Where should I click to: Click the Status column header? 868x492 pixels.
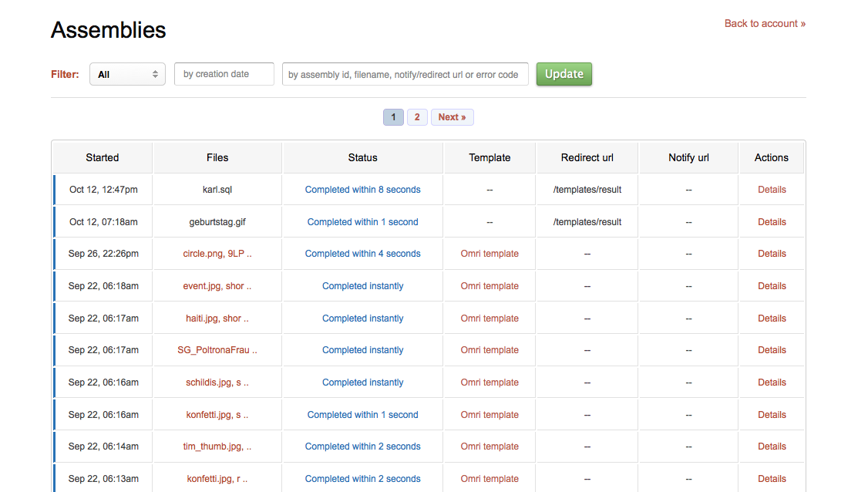click(362, 157)
